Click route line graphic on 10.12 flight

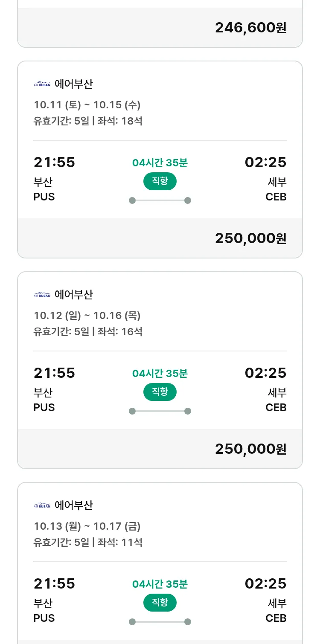coord(160,411)
